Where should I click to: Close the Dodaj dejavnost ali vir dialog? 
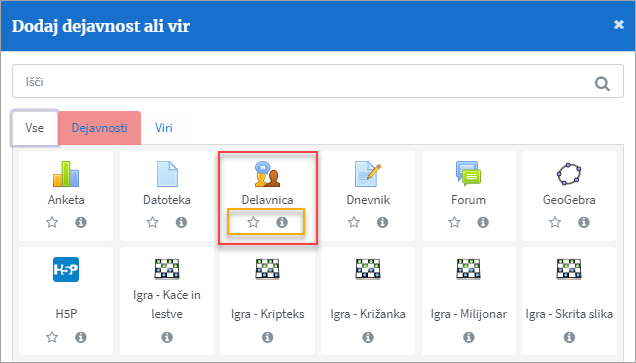click(619, 25)
